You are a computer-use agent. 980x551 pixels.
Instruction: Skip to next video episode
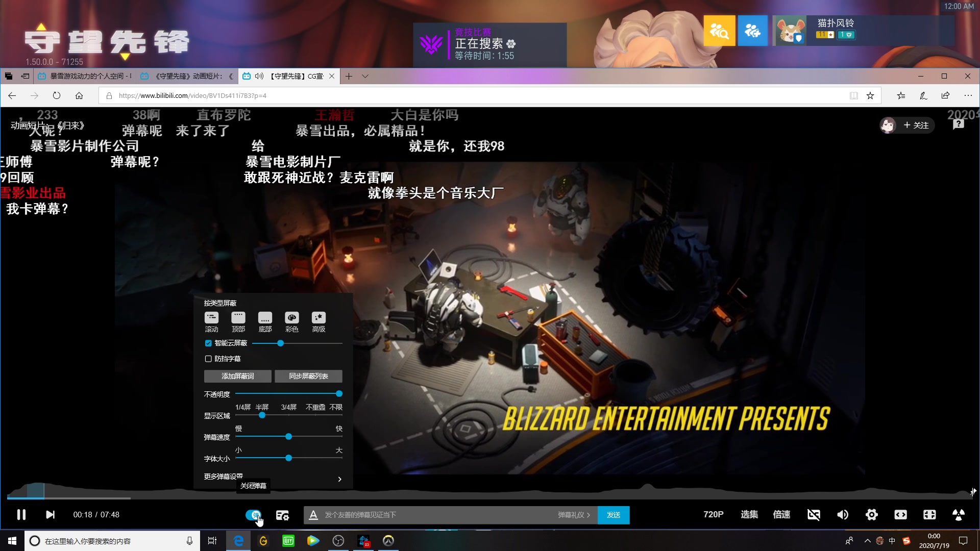point(50,515)
